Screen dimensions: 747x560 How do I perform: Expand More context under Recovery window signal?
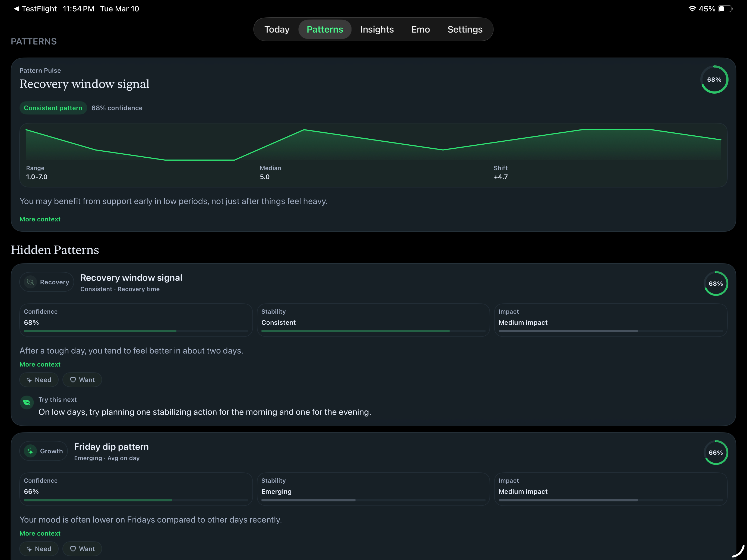point(40,364)
